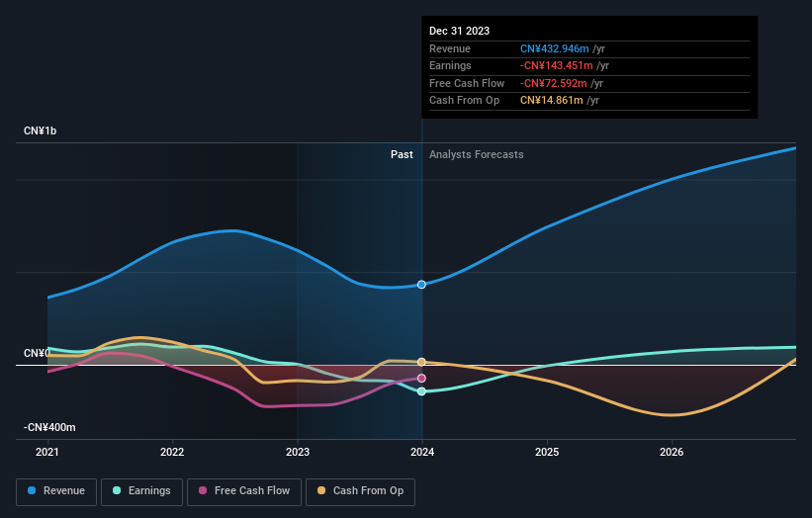Select the Free Cash Flow marker at 2024
The height and width of the screenshot is (518, 812).
421,379
